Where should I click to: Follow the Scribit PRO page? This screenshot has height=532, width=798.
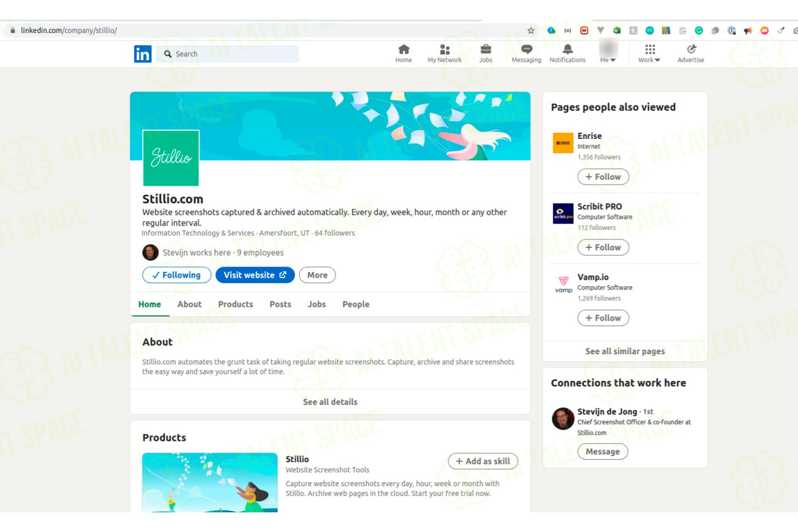coord(603,247)
